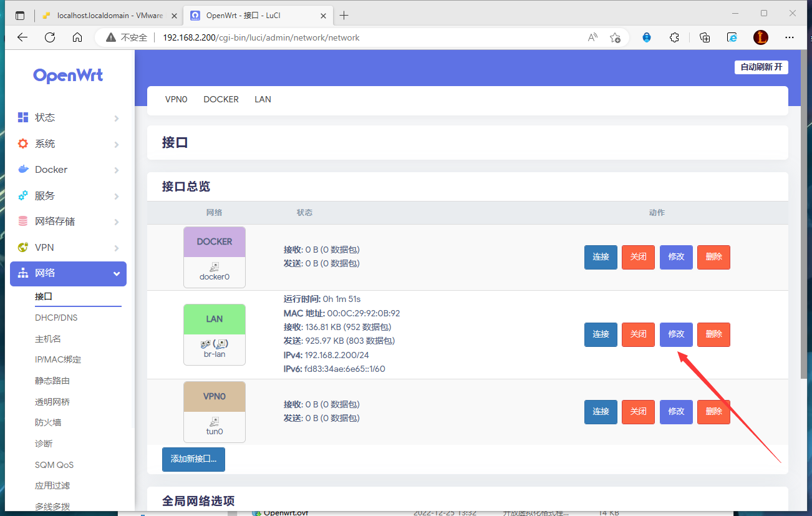This screenshot has width=812, height=516.
Task: Open browser home page icon
Action: pyautogui.click(x=77, y=37)
